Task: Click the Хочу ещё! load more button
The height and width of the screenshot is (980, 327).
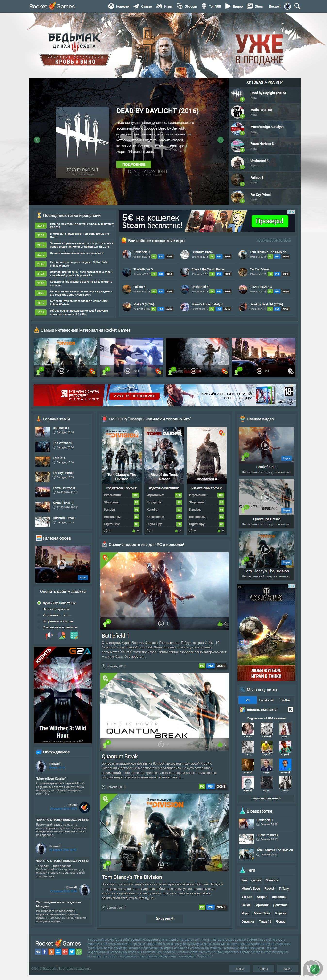Action: pos(164,919)
